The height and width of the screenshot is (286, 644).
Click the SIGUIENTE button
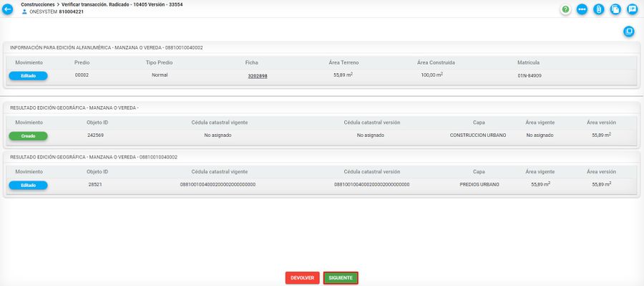pos(341,278)
